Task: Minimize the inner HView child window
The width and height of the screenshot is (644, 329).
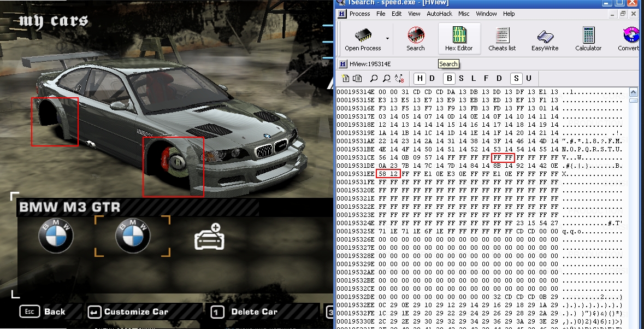Action: click(x=613, y=14)
